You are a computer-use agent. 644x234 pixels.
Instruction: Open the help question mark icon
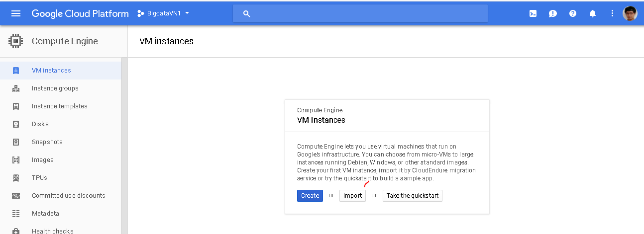pyautogui.click(x=573, y=13)
